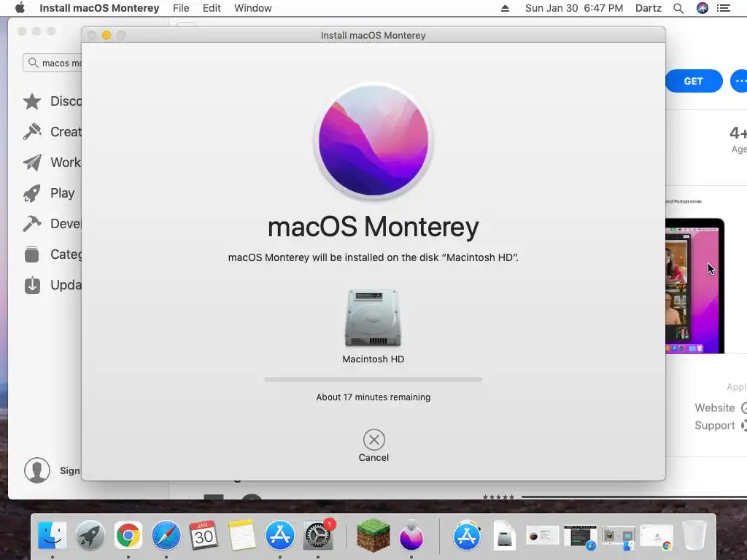The height and width of the screenshot is (560, 747).
Task: Open Play section in App Store sidebar
Action: (x=49, y=192)
